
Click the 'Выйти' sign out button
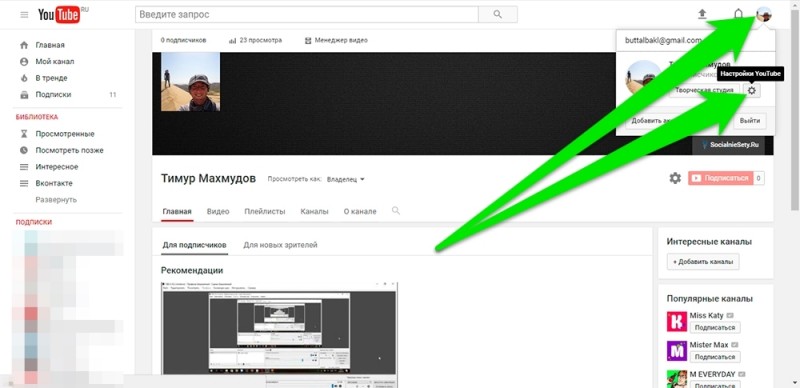[x=750, y=121]
